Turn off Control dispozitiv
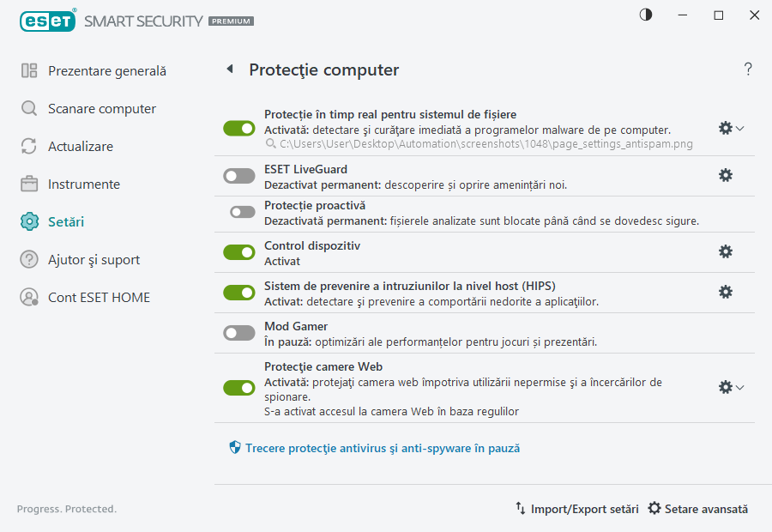The width and height of the screenshot is (772, 532). [x=238, y=252]
